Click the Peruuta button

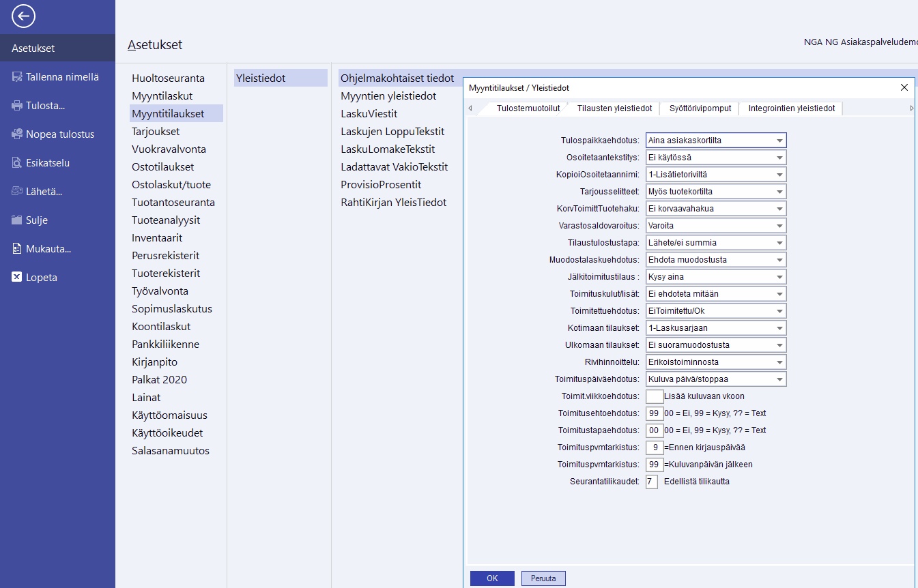543,578
